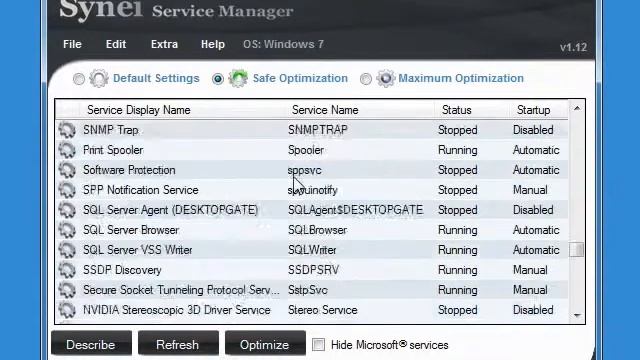
Task: Click the services list scrollbar down arrow
Action: tap(577, 315)
